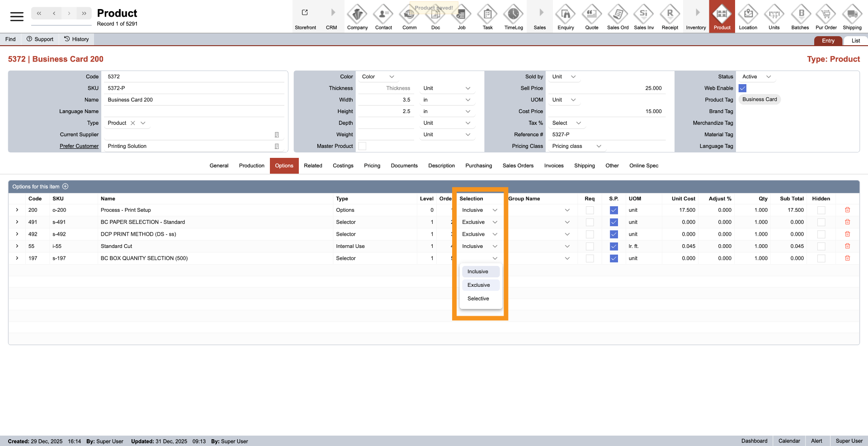Open the Online Spec tab
The image size is (868, 446).
click(x=643, y=166)
